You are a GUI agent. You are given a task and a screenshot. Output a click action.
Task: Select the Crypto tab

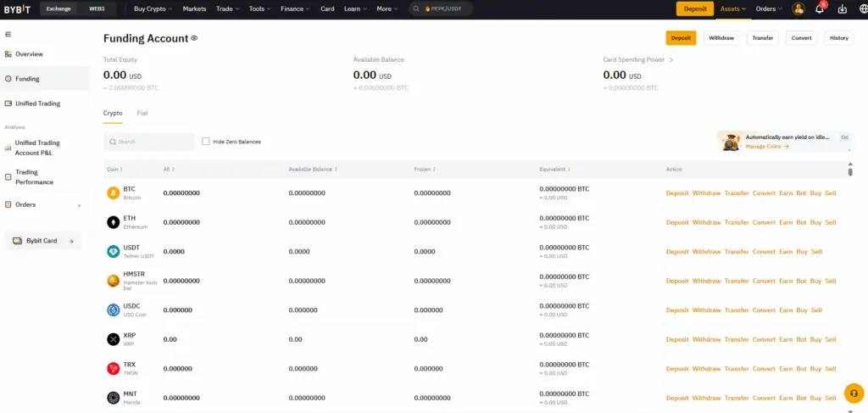[113, 113]
